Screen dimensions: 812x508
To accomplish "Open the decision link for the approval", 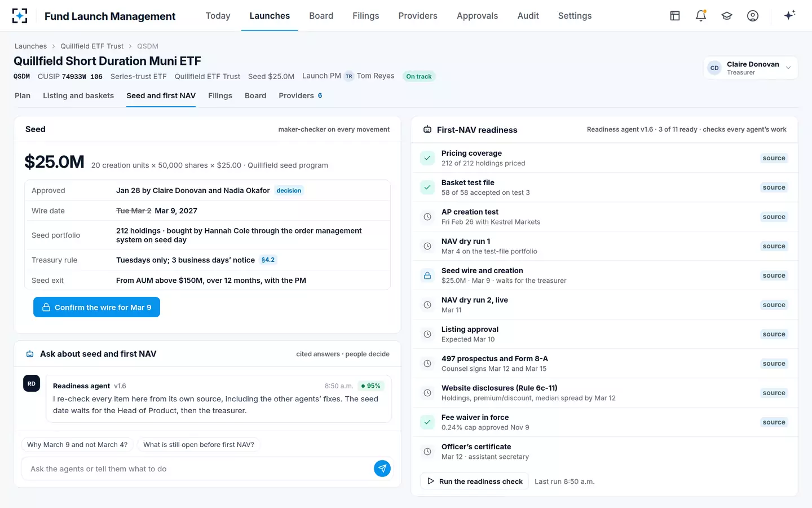I will (x=289, y=191).
